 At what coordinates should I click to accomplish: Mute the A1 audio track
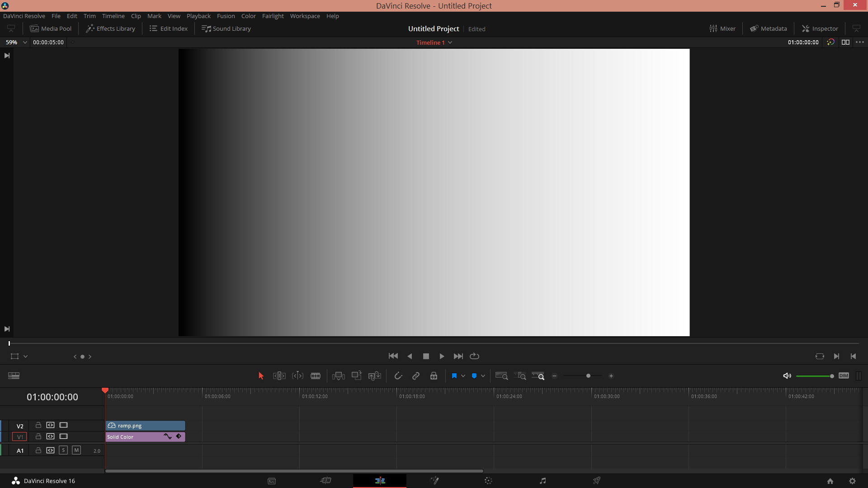pyautogui.click(x=76, y=450)
